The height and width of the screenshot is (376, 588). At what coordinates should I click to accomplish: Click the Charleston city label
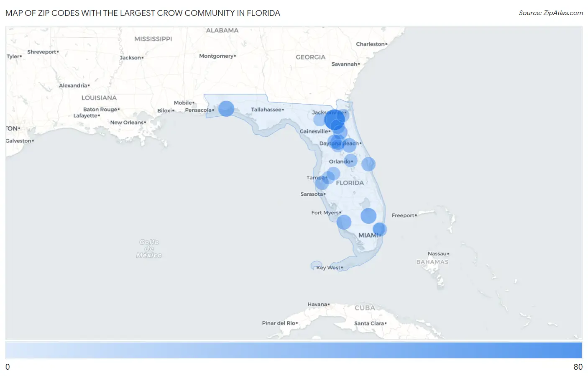pos(370,44)
